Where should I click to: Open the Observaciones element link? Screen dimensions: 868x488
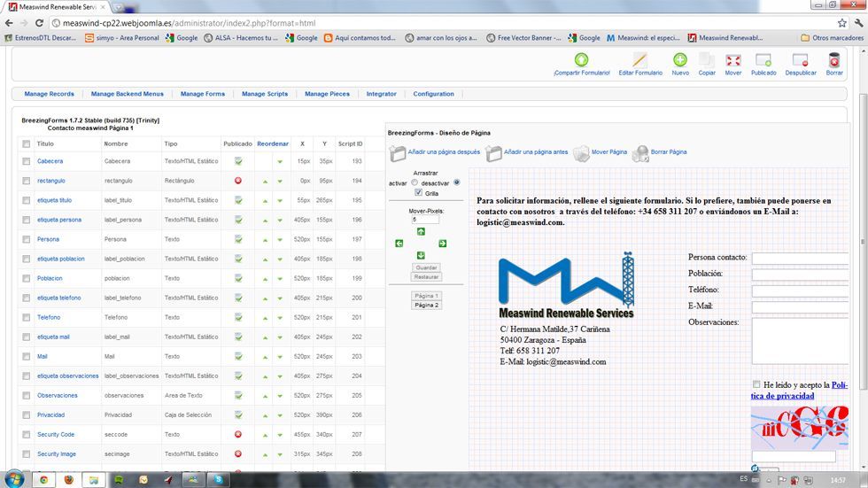[57, 396]
